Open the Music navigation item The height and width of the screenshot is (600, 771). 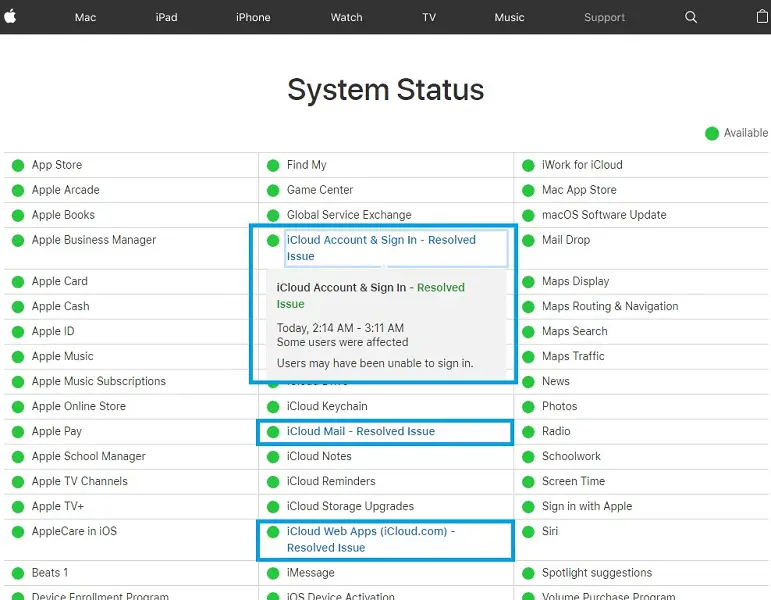click(509, 17)
